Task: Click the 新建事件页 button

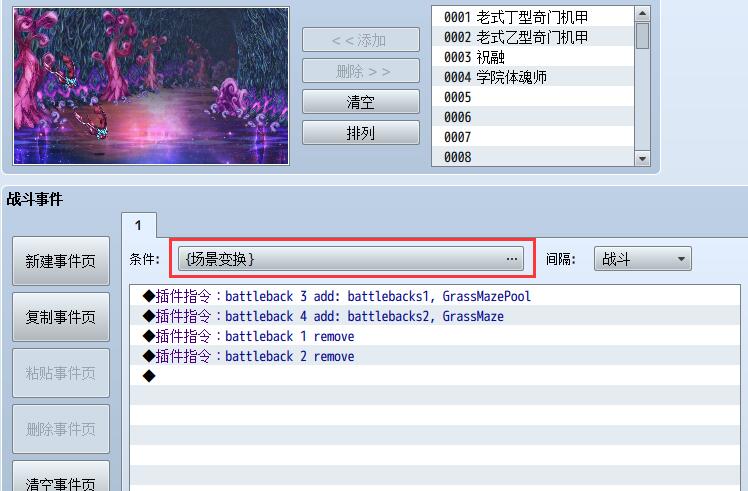Action: (61, 261)
